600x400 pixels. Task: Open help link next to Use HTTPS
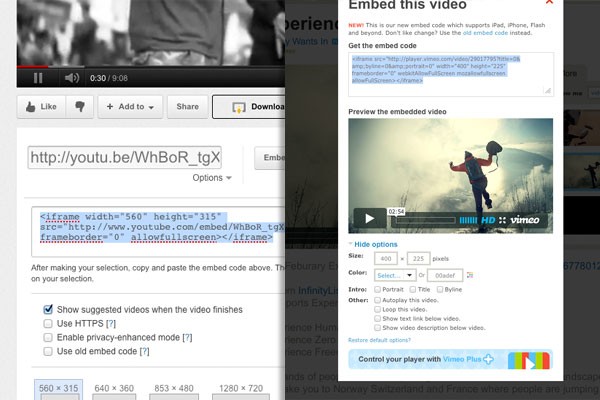[x=111, y=324]
